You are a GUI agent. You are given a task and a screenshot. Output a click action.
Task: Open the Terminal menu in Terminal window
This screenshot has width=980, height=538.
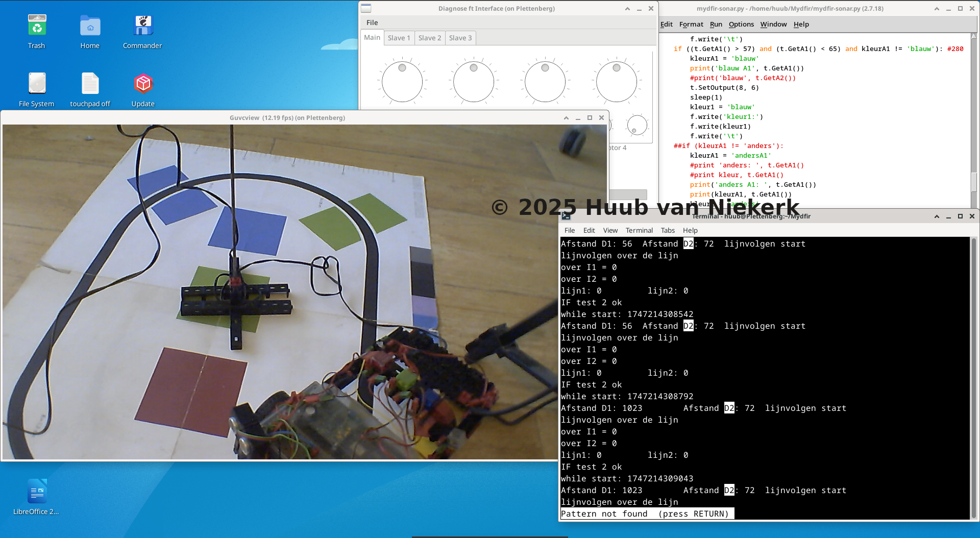639,230
